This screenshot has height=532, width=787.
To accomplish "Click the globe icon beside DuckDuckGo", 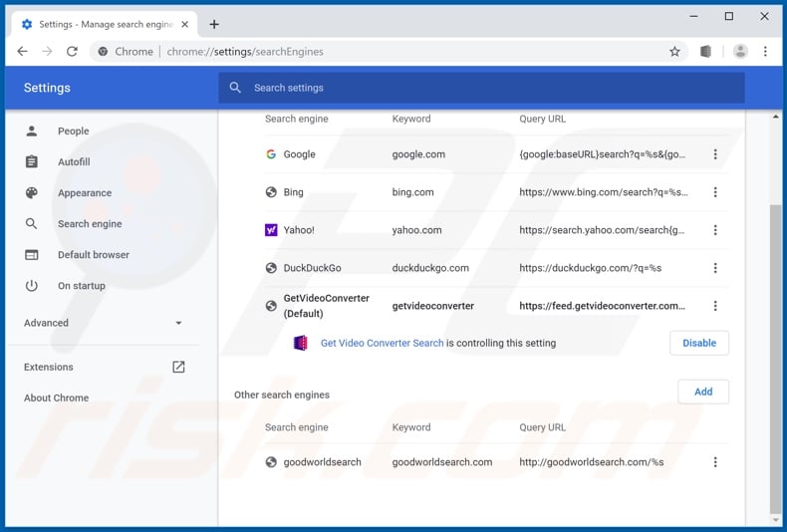I will click(271, 268).
